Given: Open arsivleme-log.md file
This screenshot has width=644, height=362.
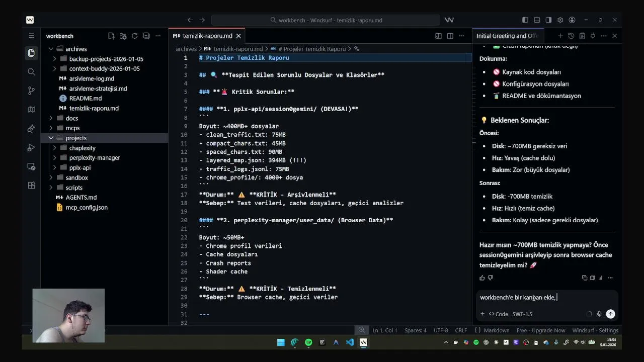Looking at the screenshot, I should (92, 78).
